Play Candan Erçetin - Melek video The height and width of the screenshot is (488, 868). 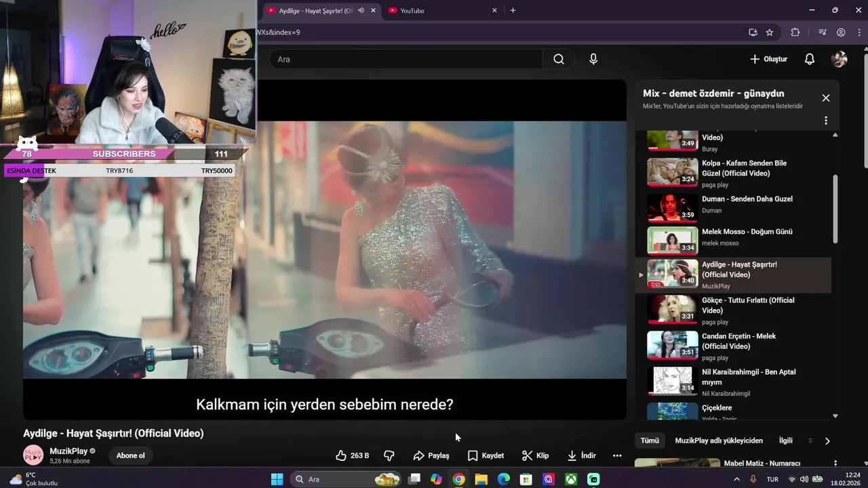(x=734, y=346)
